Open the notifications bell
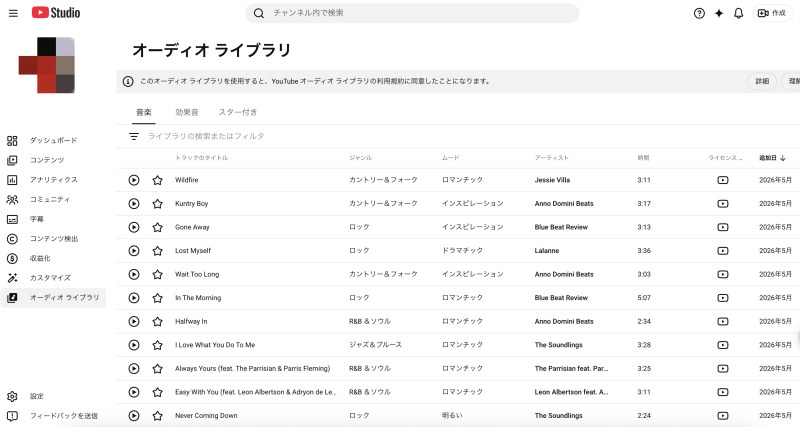The width and height of the screenshot is (800, 427). pos(738,13)
